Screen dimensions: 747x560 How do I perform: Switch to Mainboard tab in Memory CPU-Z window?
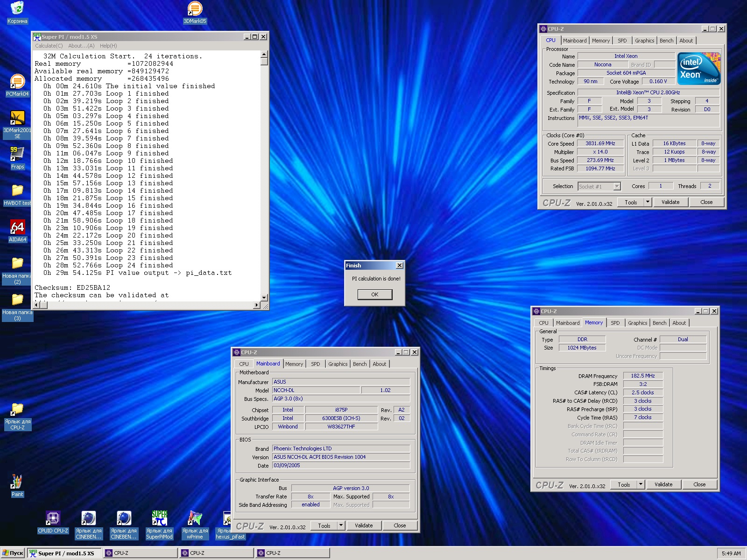point(568,323)
